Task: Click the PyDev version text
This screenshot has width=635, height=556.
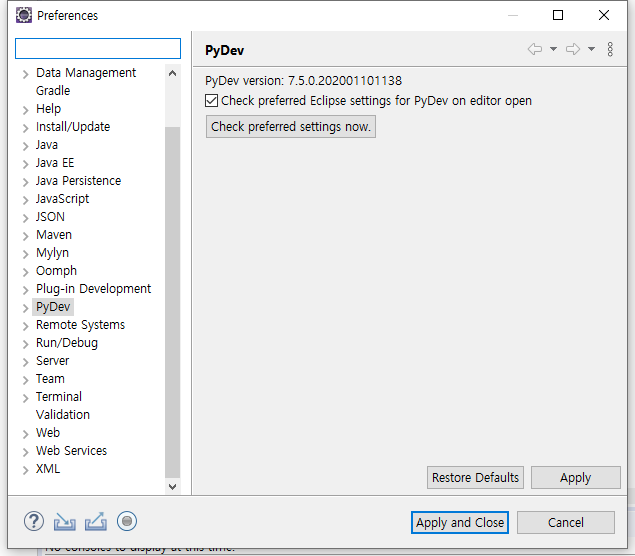Action: click(x=303, y=81)
